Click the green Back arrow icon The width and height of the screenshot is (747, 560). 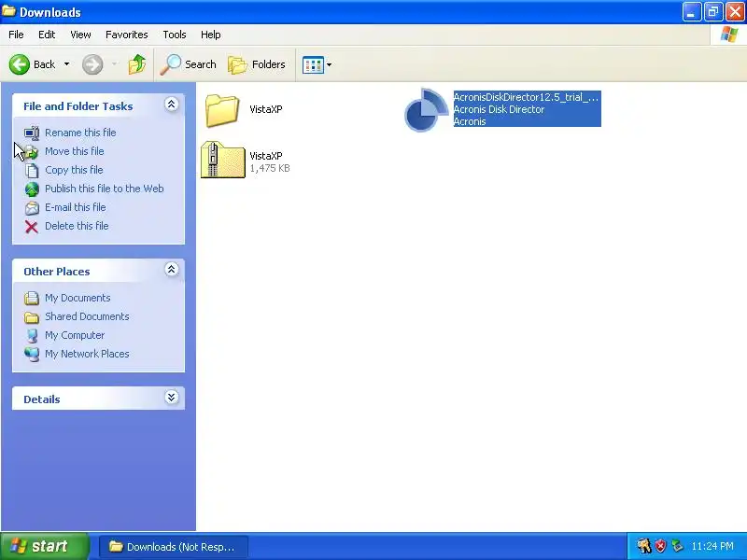tap(20, 64)
